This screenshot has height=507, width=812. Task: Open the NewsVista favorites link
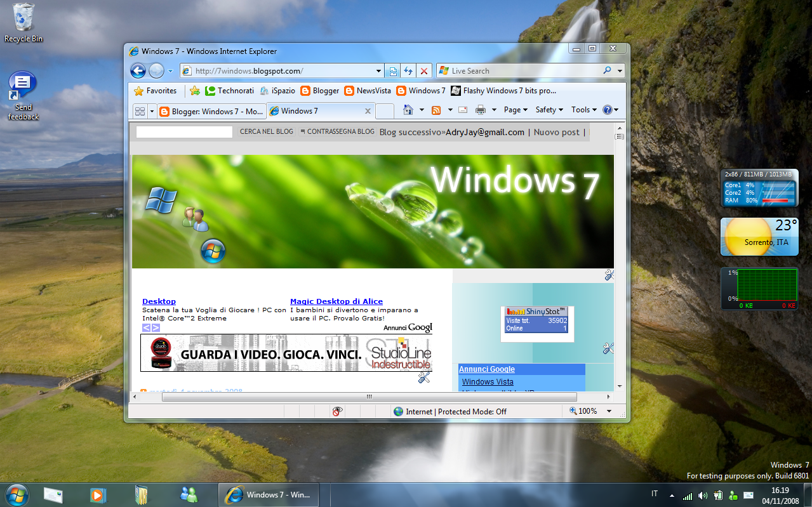coord(368,91)
